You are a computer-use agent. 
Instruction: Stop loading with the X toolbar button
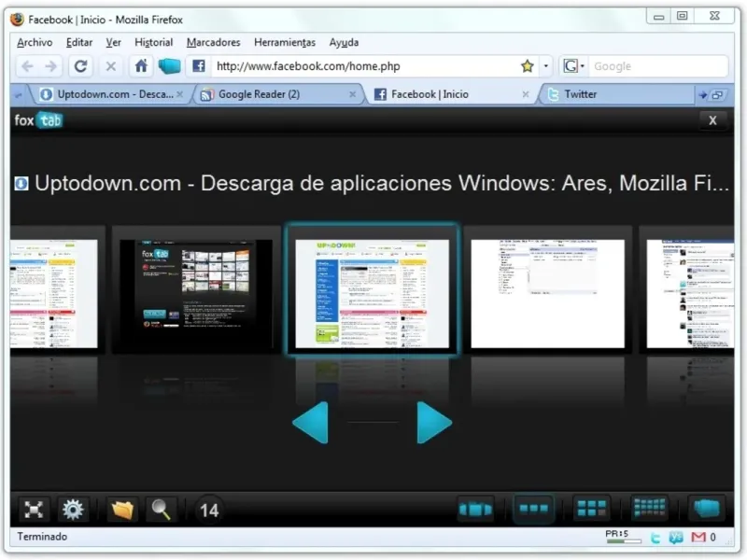click(110, 66)
